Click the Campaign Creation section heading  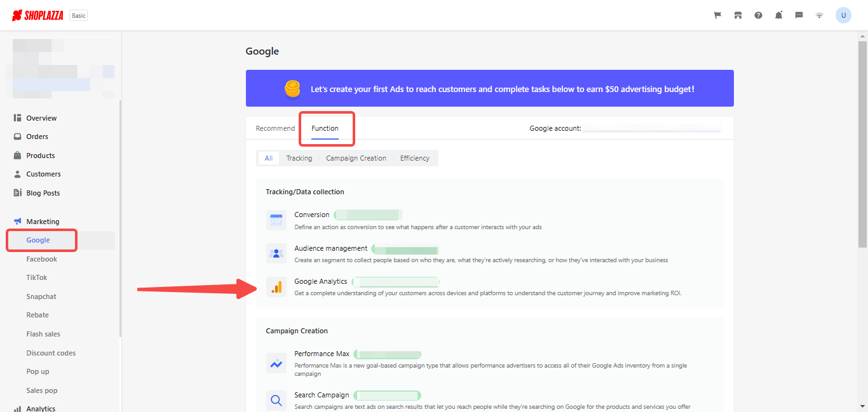[x=297, y=331]
